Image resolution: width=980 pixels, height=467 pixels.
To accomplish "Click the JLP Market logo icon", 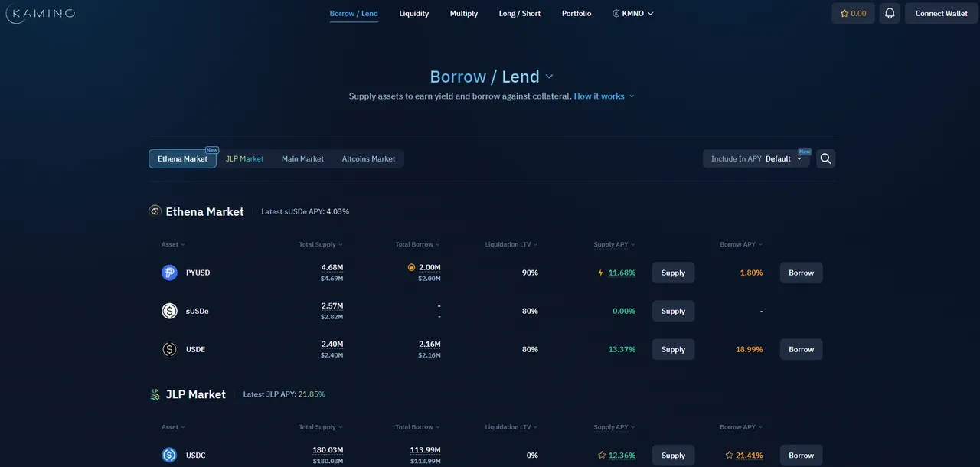I will tap(155, 394).
